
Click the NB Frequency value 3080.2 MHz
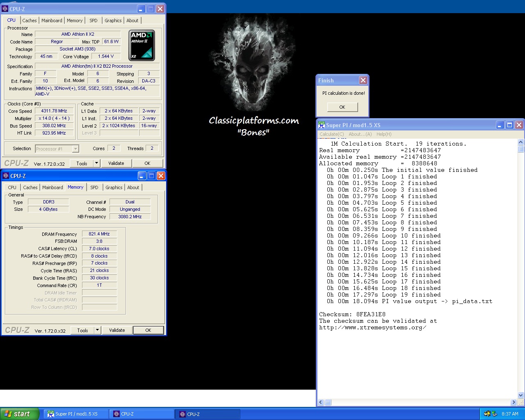130,217
